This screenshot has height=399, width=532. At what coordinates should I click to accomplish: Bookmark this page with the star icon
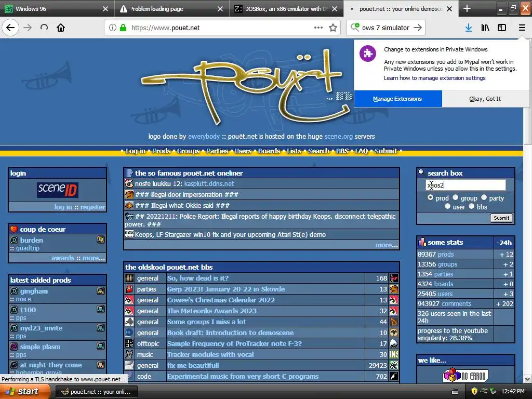333,28
